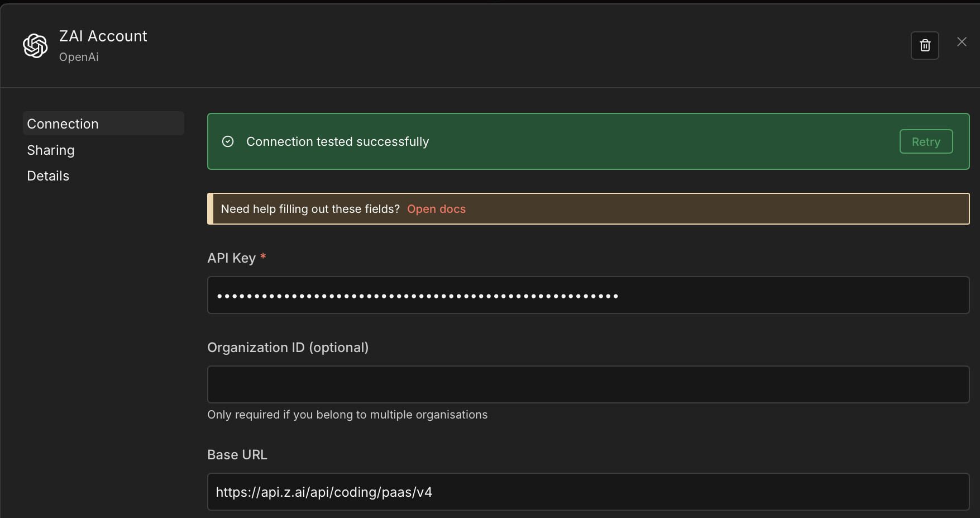Viewport: 980px width, 518px height.
Task: Switch to the Sharing tab
Action: point(51,150)
